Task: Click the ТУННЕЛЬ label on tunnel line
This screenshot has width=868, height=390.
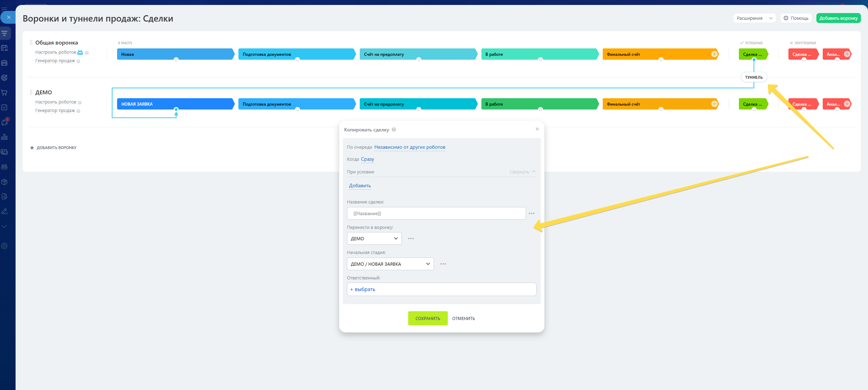Action: [754, 77]
